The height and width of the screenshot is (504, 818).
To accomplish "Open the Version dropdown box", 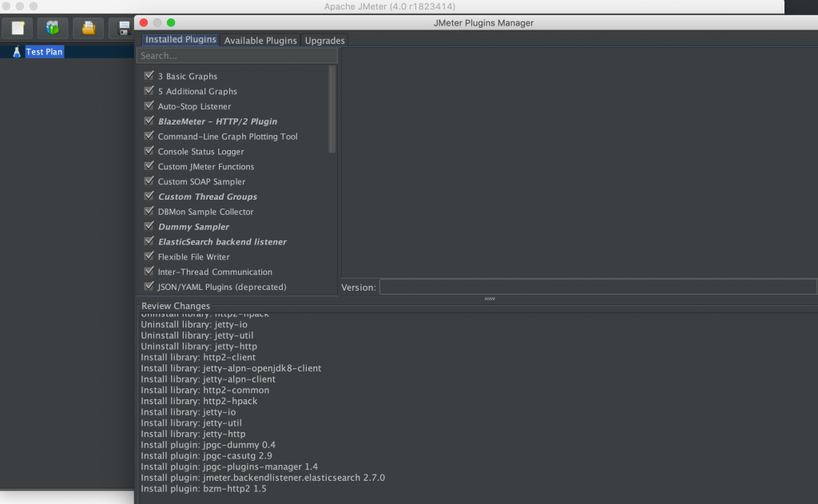I will 597,287.
